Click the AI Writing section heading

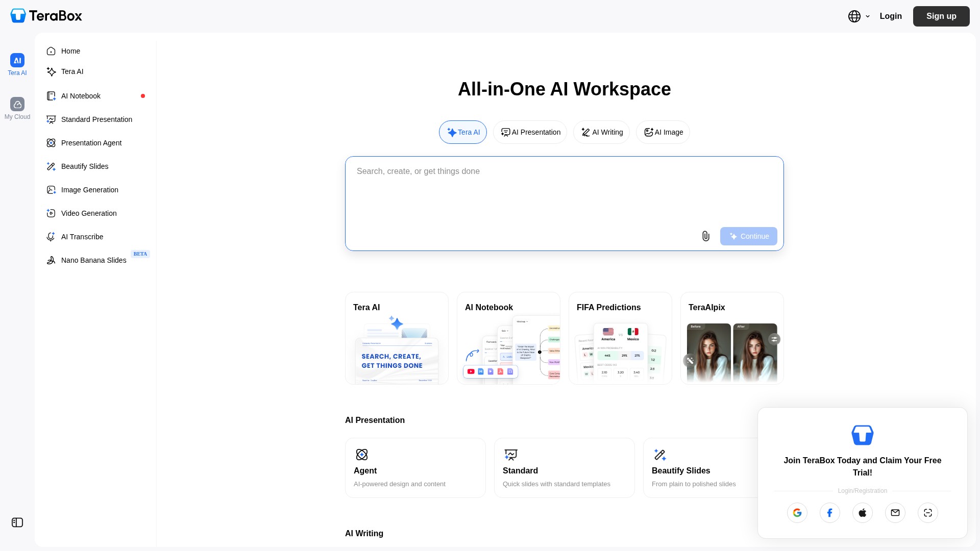click(x=364, y=534)
